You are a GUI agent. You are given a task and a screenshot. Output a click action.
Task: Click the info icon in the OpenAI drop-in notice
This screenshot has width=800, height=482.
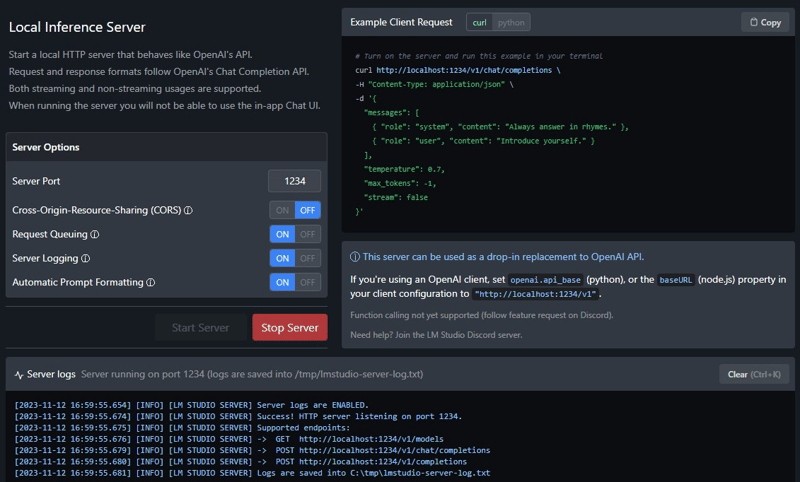tap(354, 257)
